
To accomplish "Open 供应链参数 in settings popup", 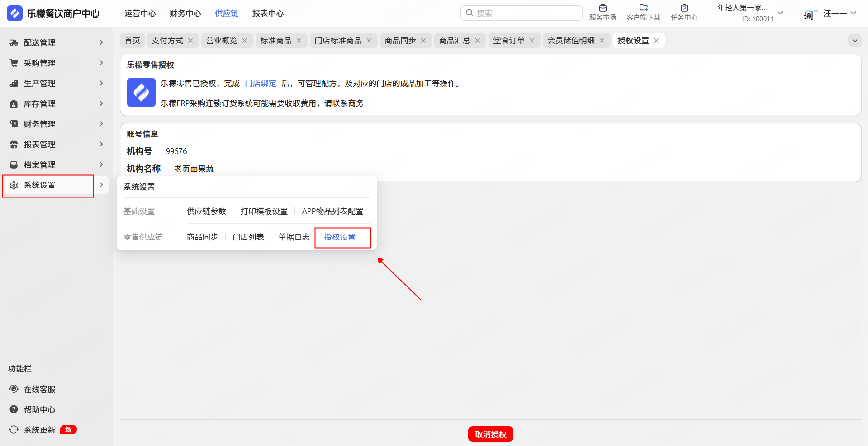I will [206, 211].
